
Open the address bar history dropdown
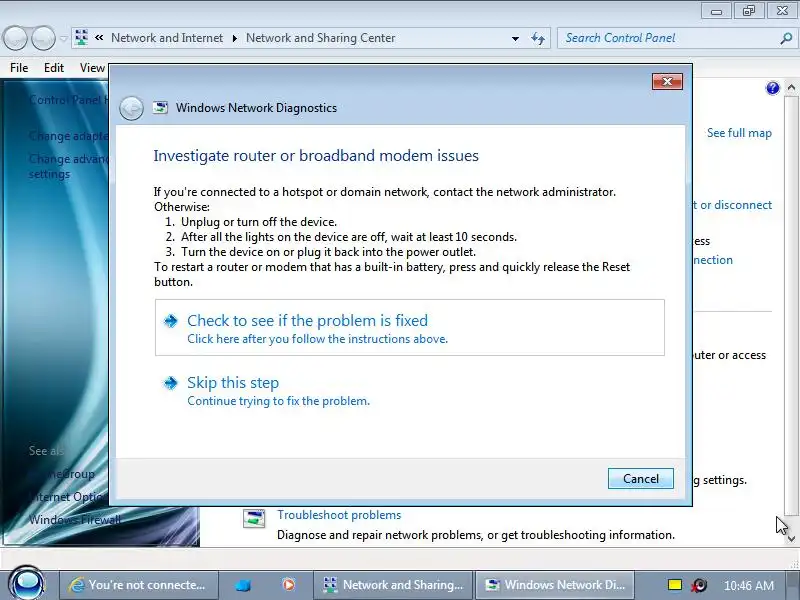point(515,38)
